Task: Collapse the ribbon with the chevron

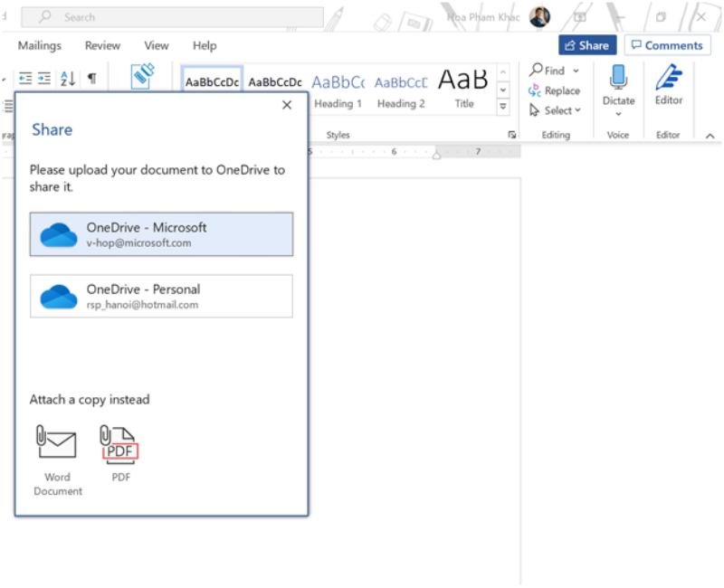Action: point(710,135)
